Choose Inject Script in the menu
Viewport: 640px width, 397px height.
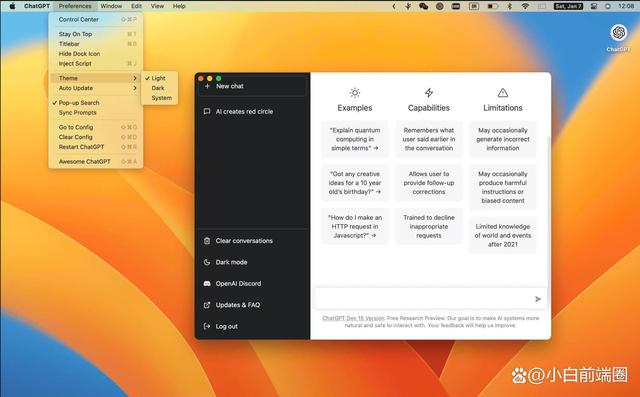point(96,64)
